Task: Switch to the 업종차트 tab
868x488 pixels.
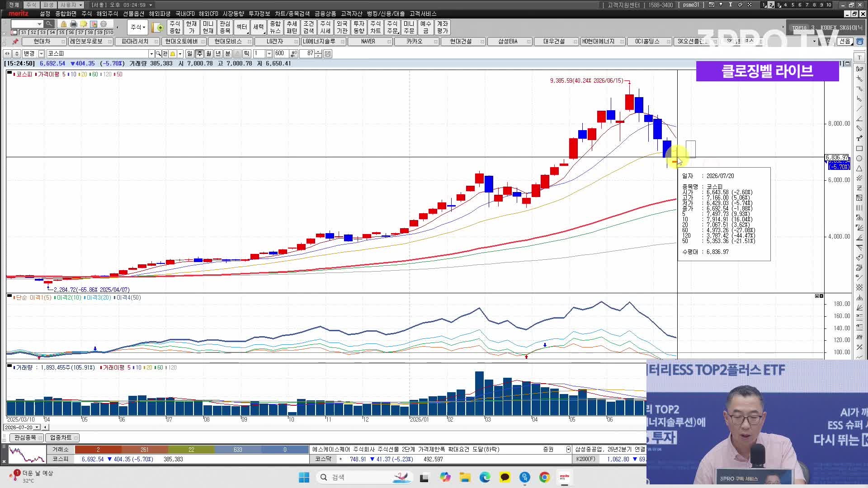Action: coord(61,438)
